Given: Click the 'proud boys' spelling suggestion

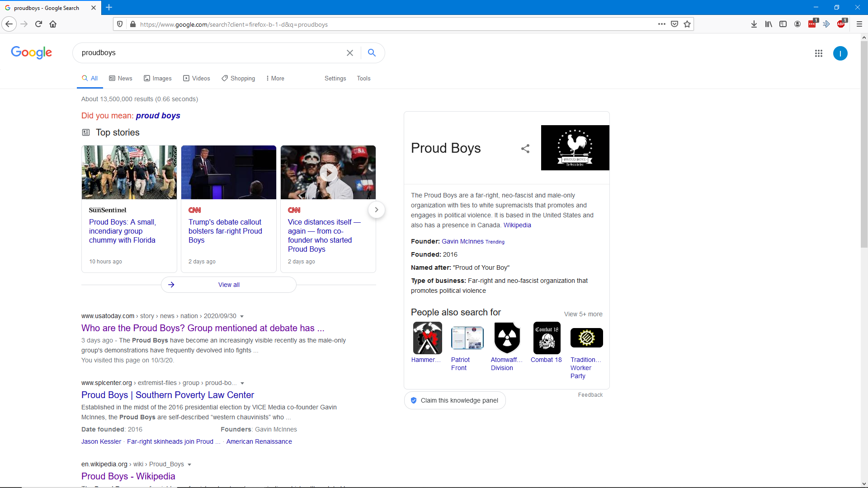Looking at the screenshot, I should pos(158,116).
